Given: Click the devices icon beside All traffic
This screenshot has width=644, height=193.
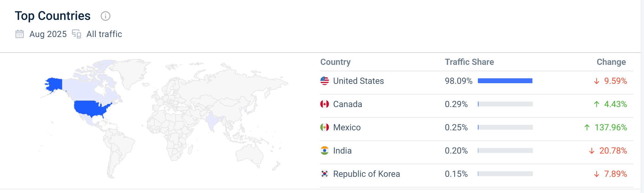Looking at the screenshot, I should (76, 34).
